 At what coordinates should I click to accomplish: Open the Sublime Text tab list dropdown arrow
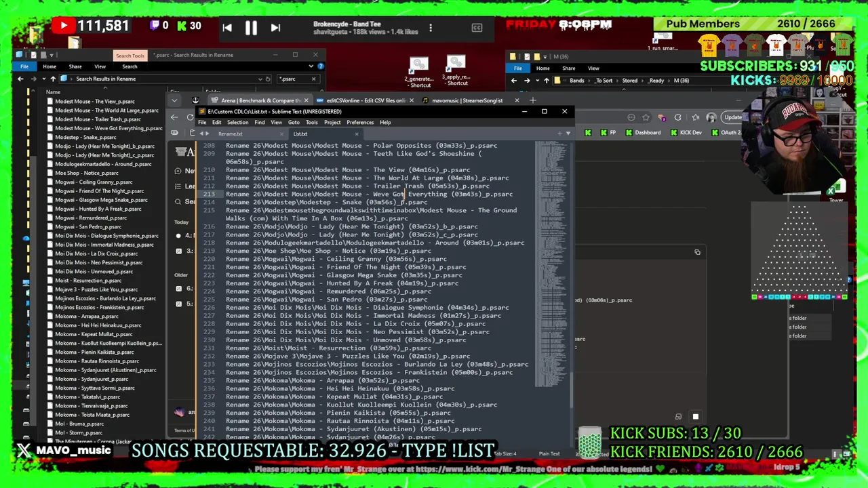pyautogui.click(x=567, y=134)
